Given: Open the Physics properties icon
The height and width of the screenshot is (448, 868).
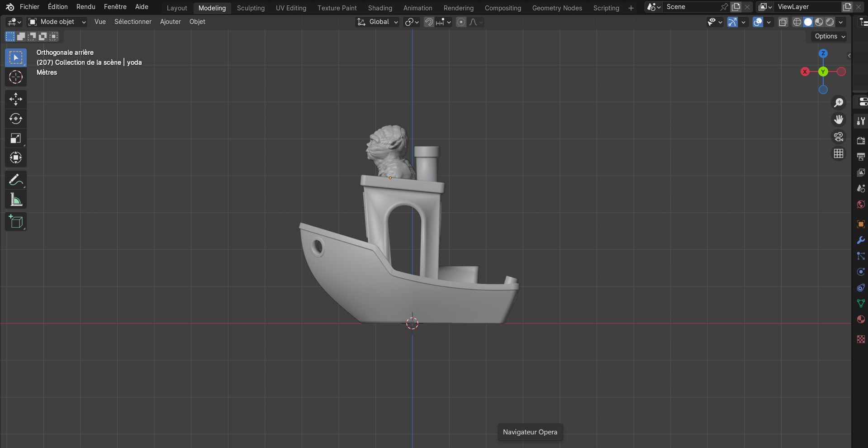Looking at the screenshot, I should coord(861,272).
